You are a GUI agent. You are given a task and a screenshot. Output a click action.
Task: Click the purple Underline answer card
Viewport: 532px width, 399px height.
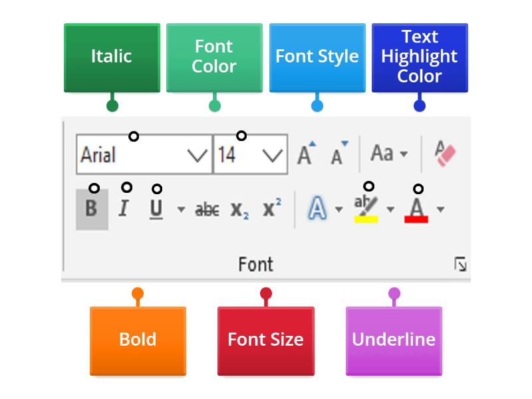coord(394,340)
